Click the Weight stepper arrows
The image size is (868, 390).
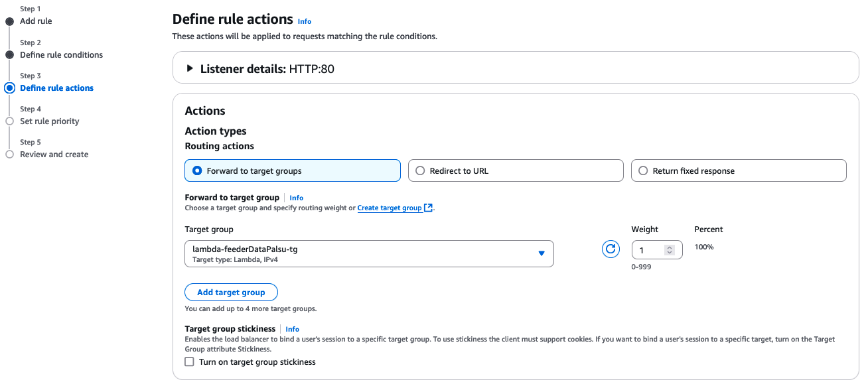pos(670,250)
